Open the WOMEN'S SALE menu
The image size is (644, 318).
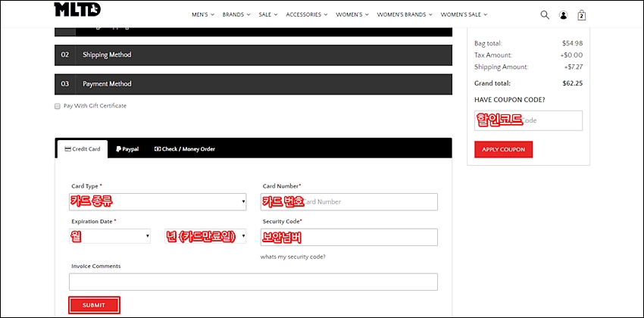coord(464,14)
